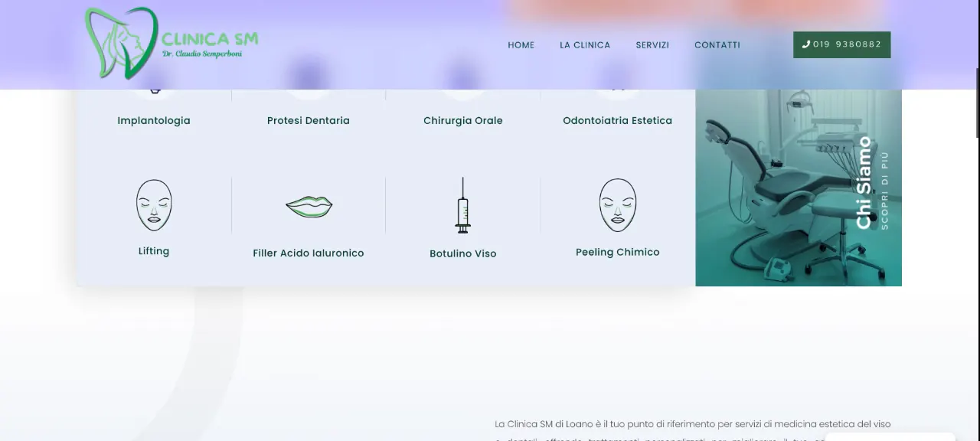Open the Implantologia service link
The image size is (980, 441).
click(x=154, y=120)
